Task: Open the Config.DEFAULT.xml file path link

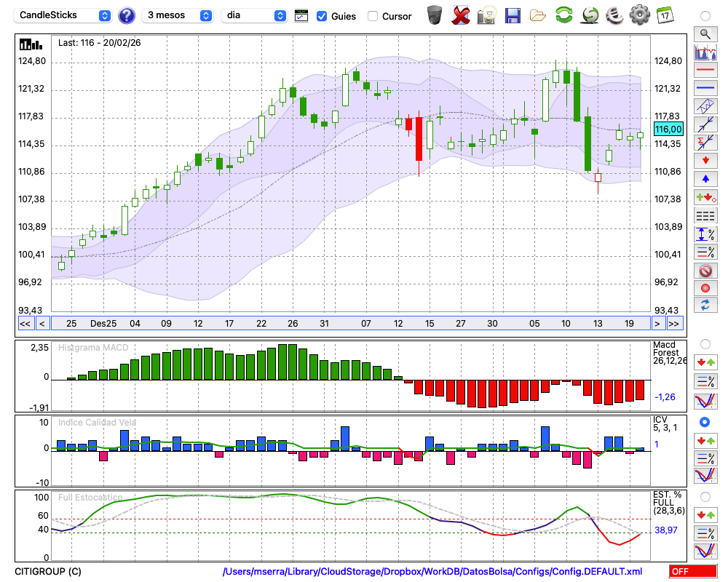Action: (x=432, y=571)
